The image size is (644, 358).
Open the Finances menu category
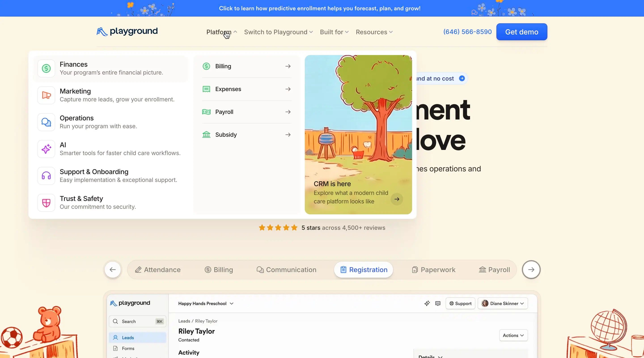(110, 68)
